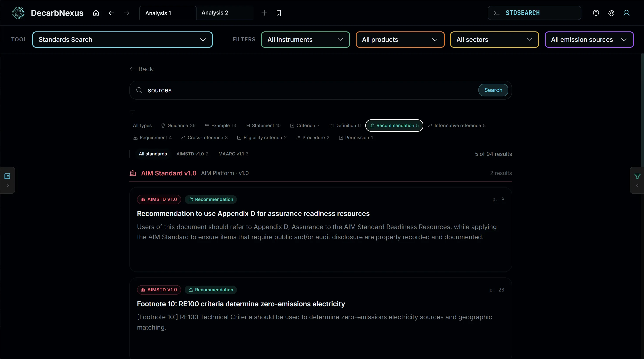Viewport: 644px width, 359px height.
Task: Open the user profile icon
Action: 626,13
